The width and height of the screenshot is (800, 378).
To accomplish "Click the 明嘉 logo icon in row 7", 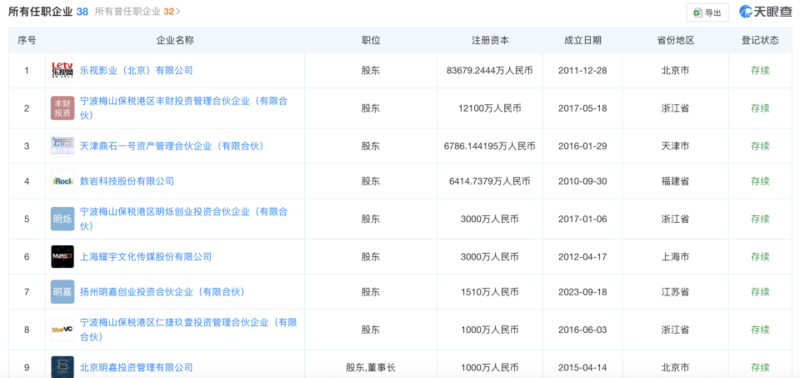I will tap(62, 292).
